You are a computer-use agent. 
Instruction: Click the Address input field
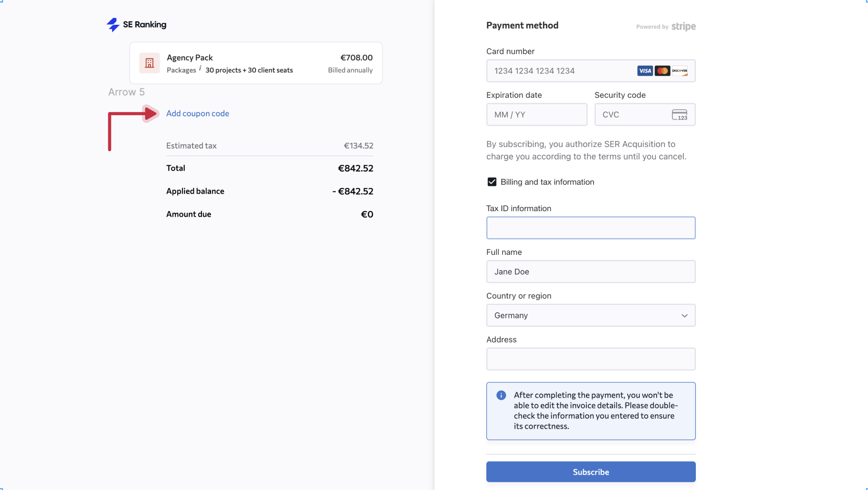(590, 359)
